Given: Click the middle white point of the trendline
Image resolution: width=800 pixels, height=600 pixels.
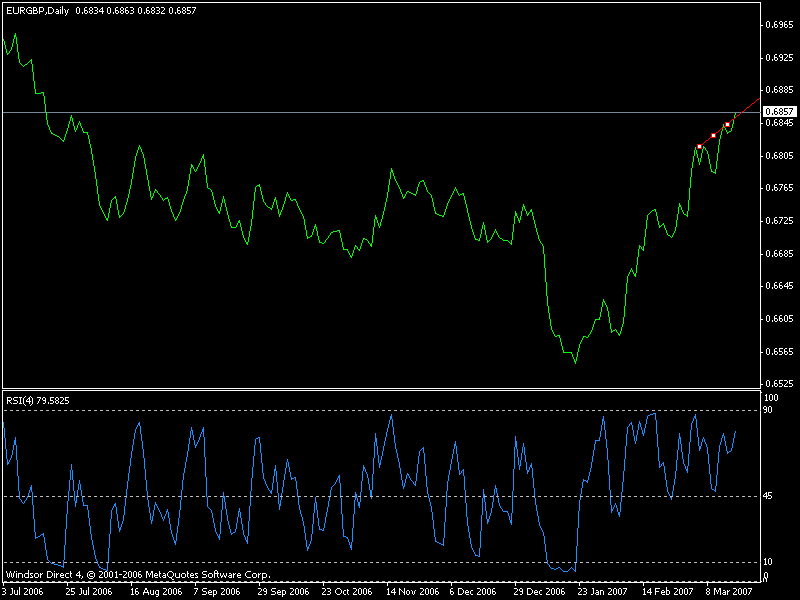Looking at the screenshot, I should click(x=713, y=135).
